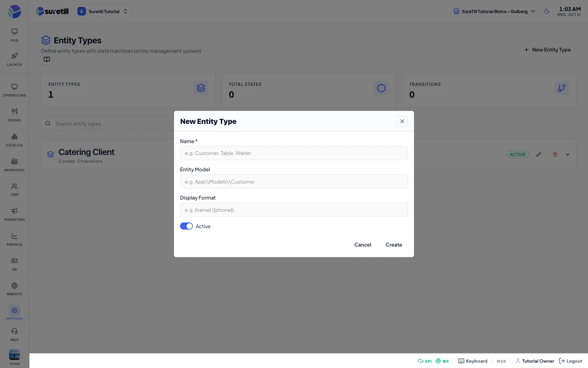Open the Help headset section
588x368 pixels.
[x=14, y=334]
